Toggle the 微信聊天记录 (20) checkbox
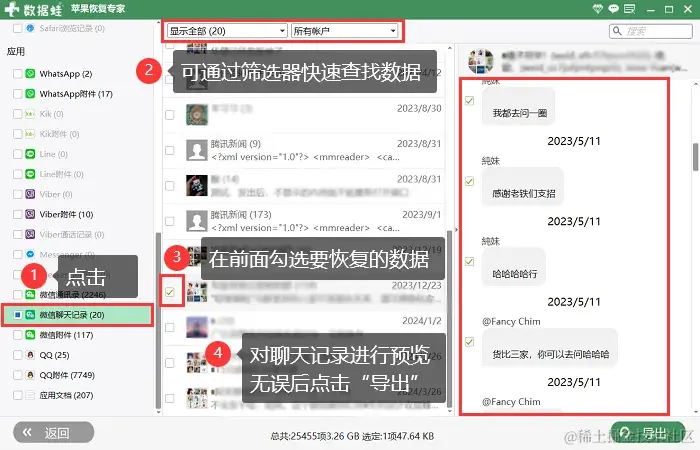 click(17, 315)
